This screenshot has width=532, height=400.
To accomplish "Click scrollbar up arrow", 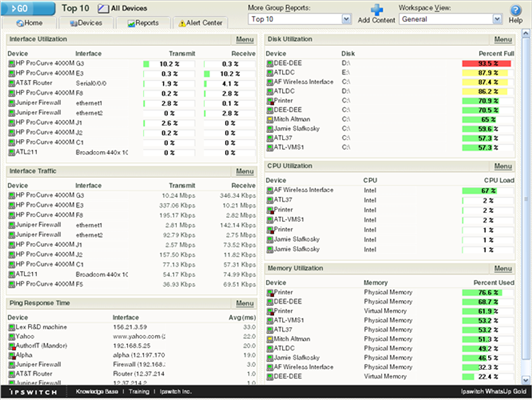I will [526, 33].
